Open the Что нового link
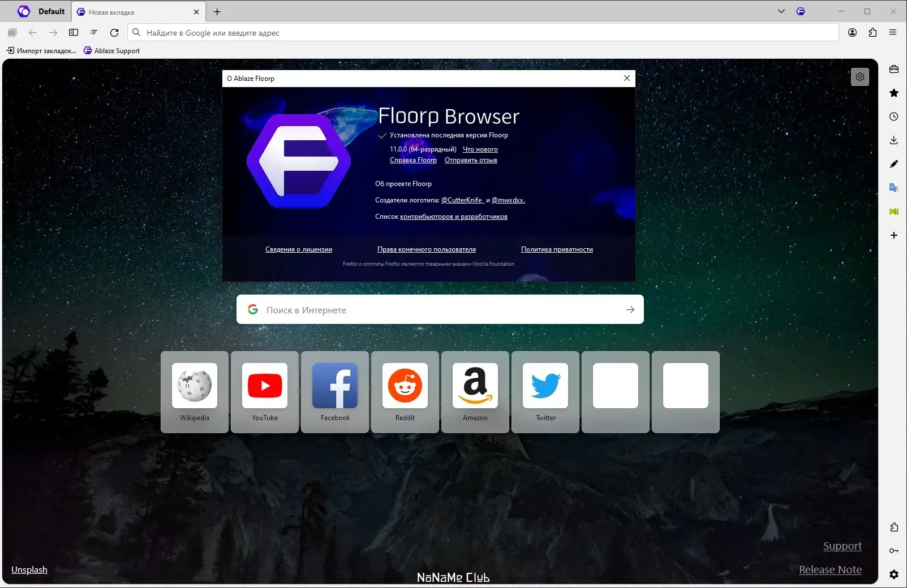907x588 pixels. [480, 149]
